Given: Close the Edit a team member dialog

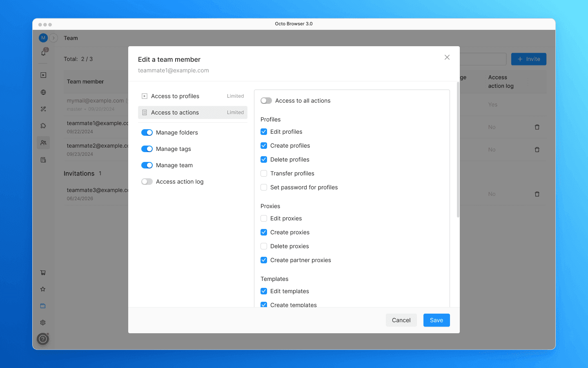Looking at the screenshot, I should [x=447, y=57].
